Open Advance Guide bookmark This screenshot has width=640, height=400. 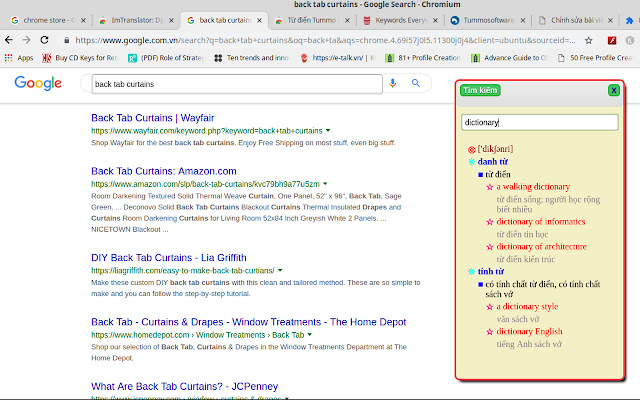(x=509, y=58)
